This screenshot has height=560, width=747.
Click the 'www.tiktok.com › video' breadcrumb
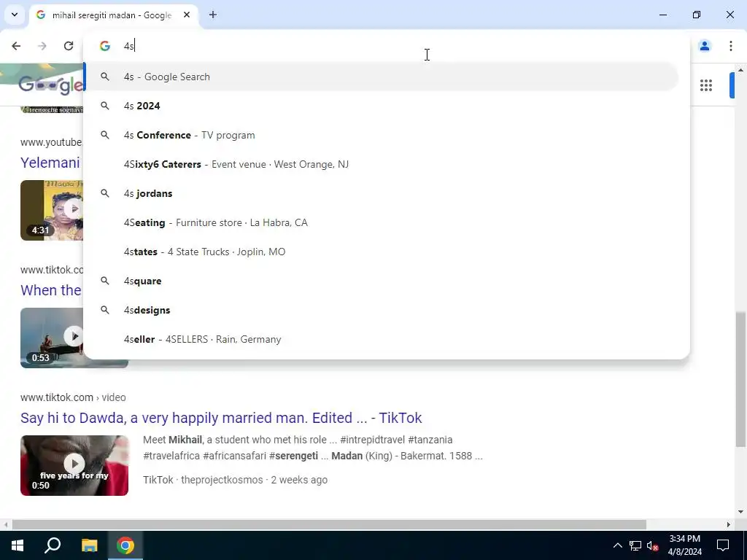(x=74, y=397)
